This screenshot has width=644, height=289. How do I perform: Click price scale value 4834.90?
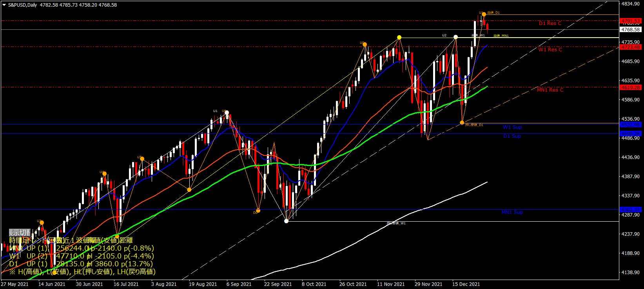631,4
